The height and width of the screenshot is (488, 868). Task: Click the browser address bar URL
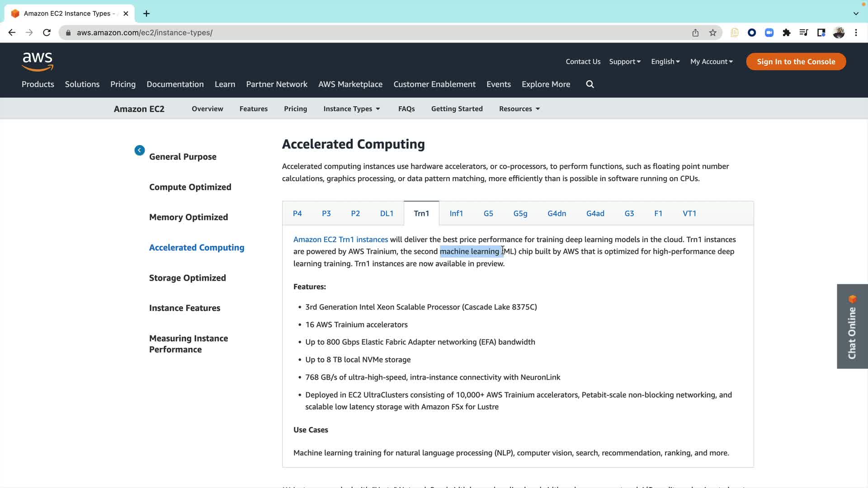tap(145, 33)
